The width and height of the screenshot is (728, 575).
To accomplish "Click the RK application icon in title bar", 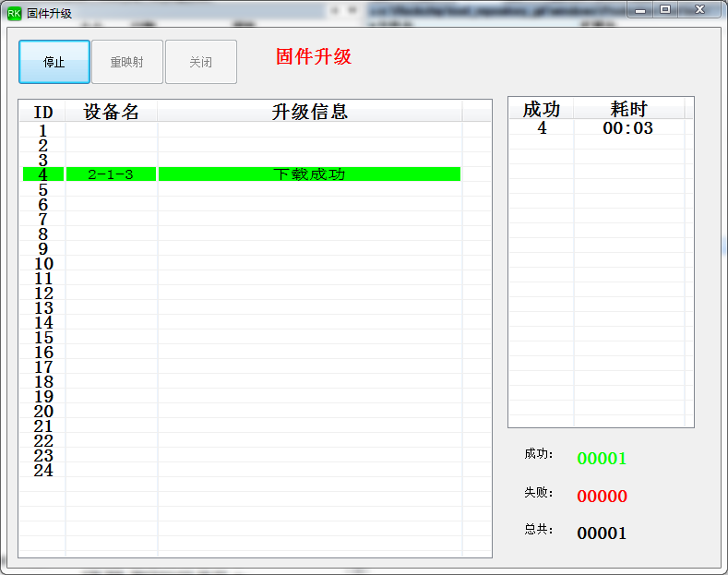I will 14,14.
